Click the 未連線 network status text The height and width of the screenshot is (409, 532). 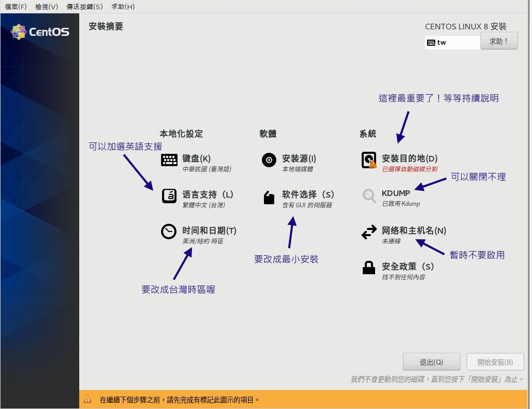pyautogui.click(x=391, y=241)
